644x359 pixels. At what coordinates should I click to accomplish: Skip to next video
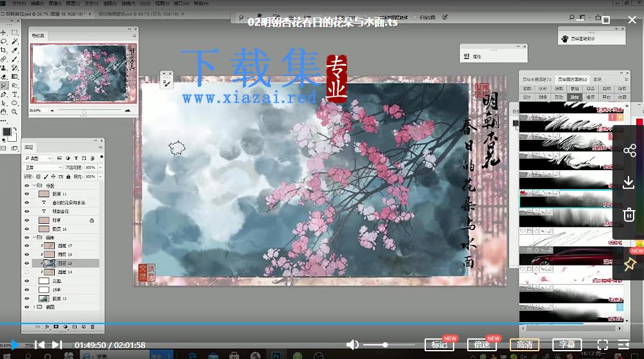(x=57, y=345)
